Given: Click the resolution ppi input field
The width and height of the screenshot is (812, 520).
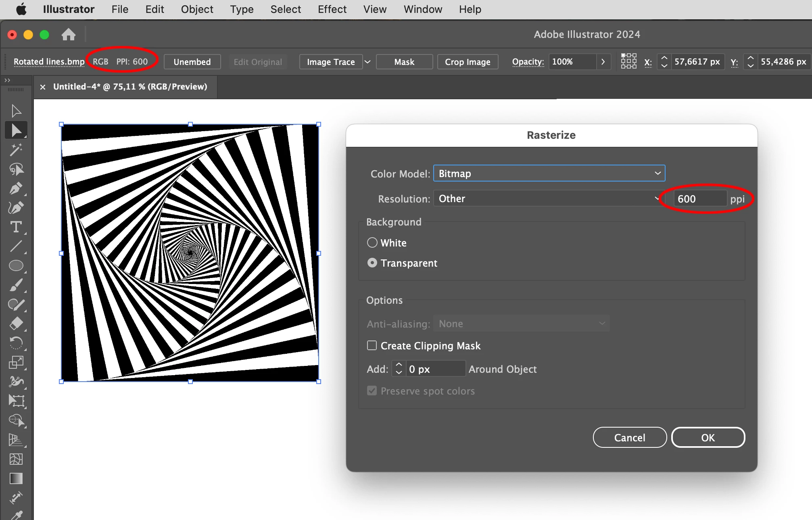Looking at the screenshot, I should pos(699,198).
